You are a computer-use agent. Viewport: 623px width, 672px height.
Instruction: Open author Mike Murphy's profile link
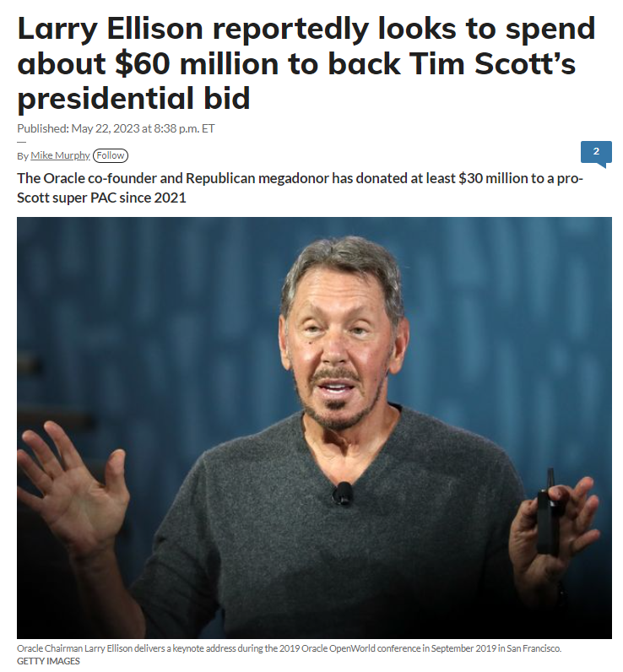pyautogui.click(x=60, y=155)
